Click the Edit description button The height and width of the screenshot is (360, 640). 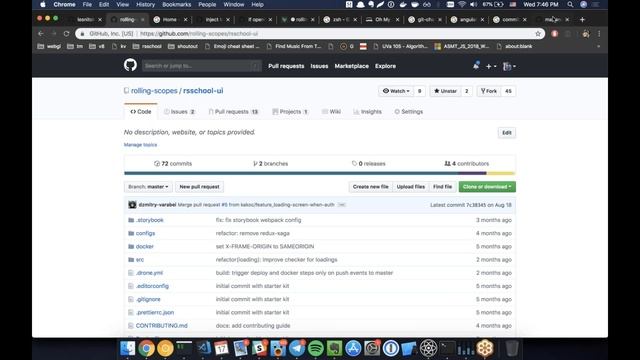pyautogui.click(x=507, y=133)
